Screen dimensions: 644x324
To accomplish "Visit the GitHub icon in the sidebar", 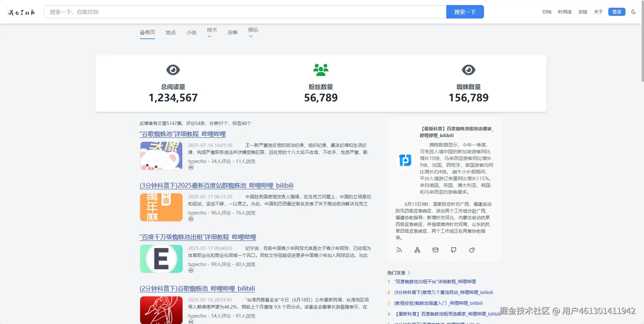I will pyautogui.click(x=454, y=250).
